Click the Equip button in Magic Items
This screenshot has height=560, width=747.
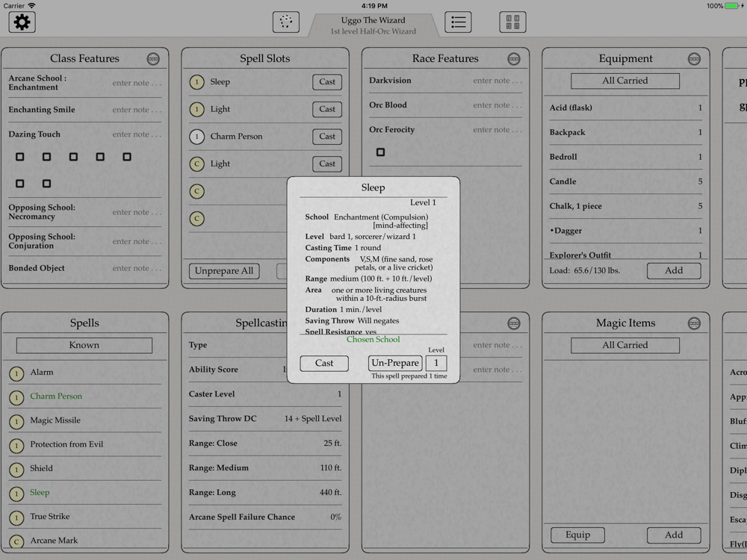coord(577,535)
